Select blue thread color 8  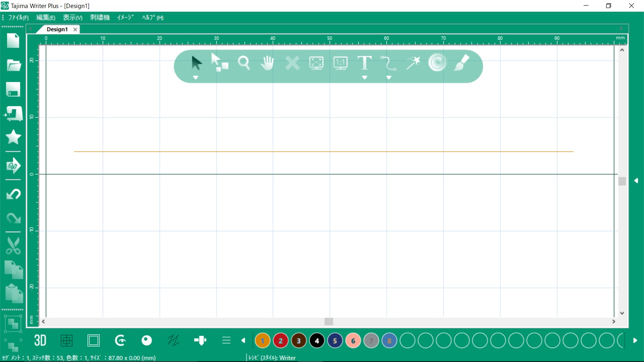coord(389,341)
